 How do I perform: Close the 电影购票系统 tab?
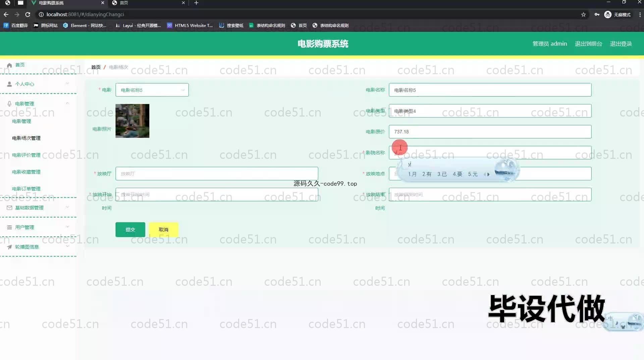tap(103, 3)
